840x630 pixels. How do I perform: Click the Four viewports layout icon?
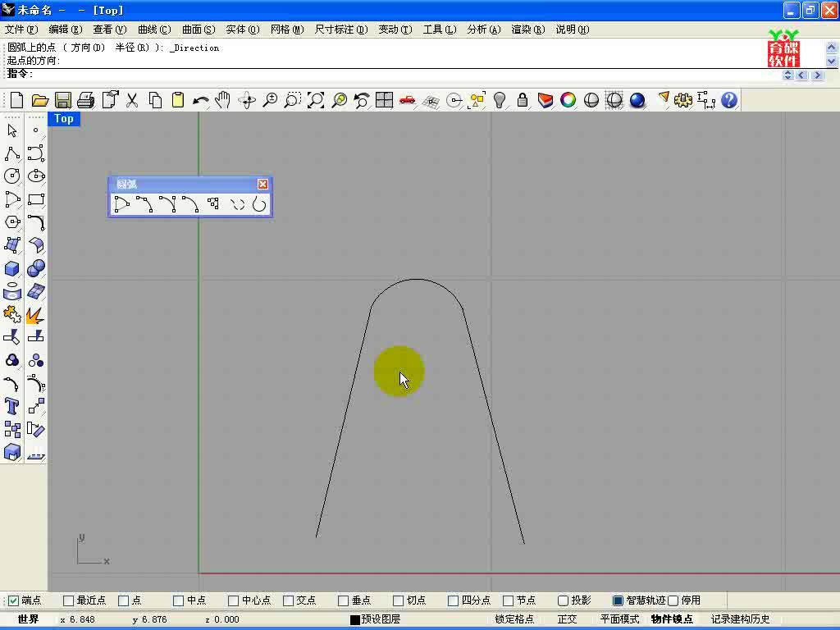point(384,100)
